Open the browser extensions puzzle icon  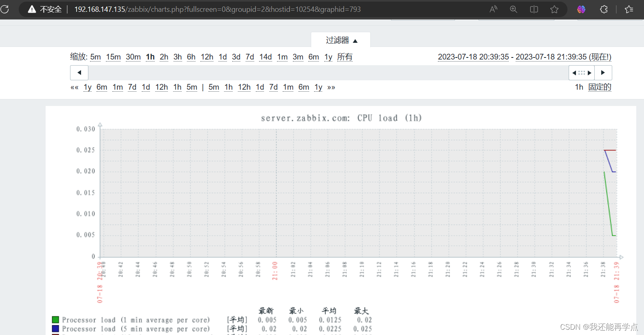coord(604,9)
